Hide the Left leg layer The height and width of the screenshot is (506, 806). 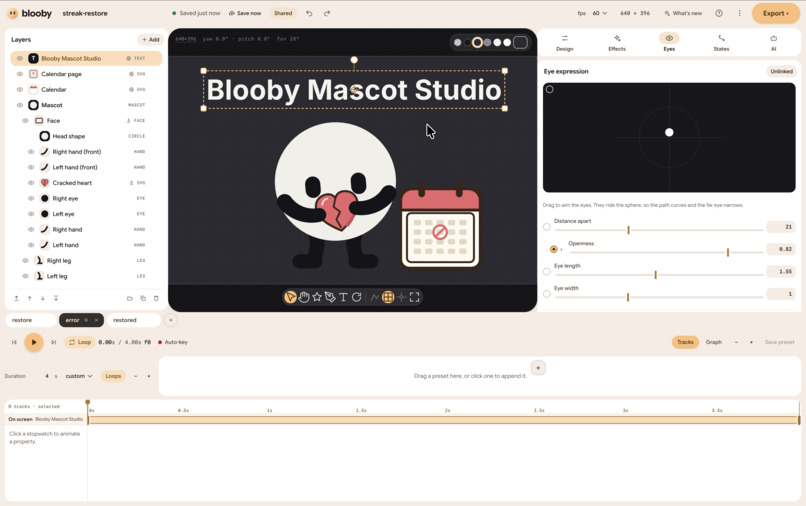coord(25,276)
